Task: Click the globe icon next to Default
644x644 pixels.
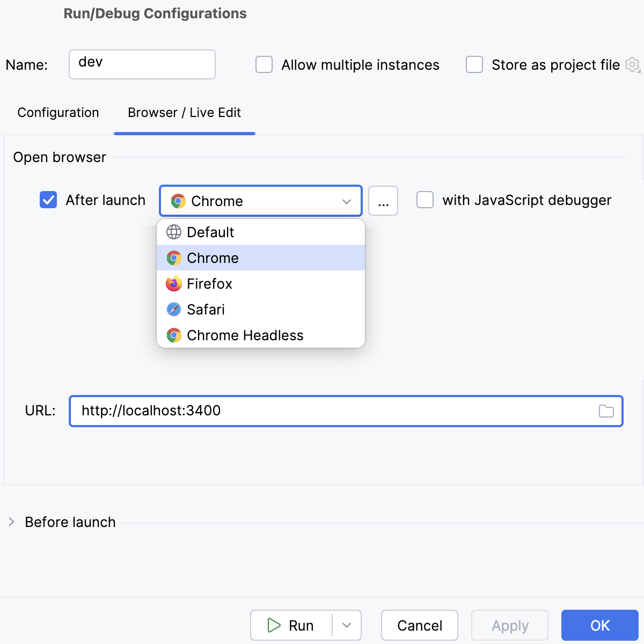Action: 173,232
